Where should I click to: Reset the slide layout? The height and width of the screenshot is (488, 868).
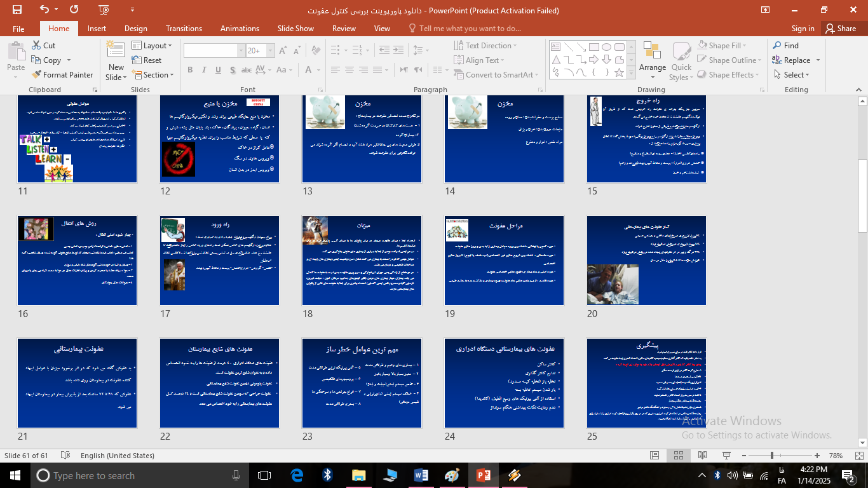point(147,60)
